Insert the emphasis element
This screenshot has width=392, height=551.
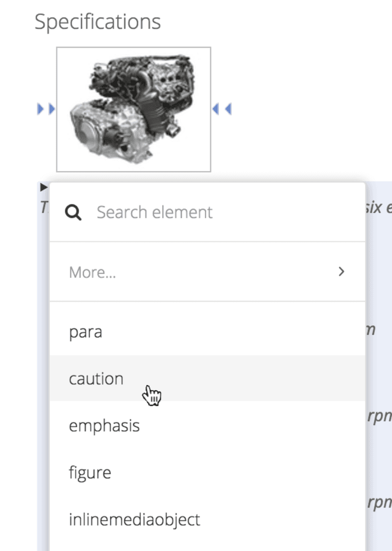pos(104,426)
